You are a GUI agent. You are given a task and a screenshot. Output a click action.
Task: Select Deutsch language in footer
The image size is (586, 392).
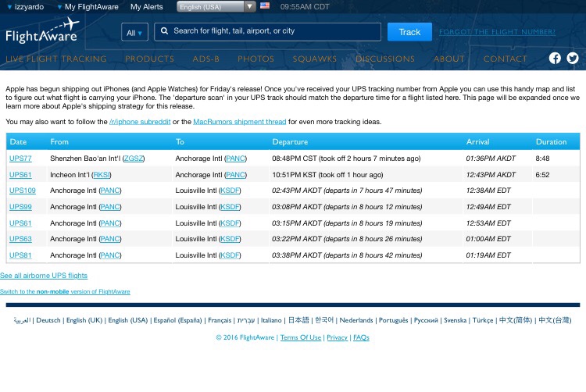(48, 320)
